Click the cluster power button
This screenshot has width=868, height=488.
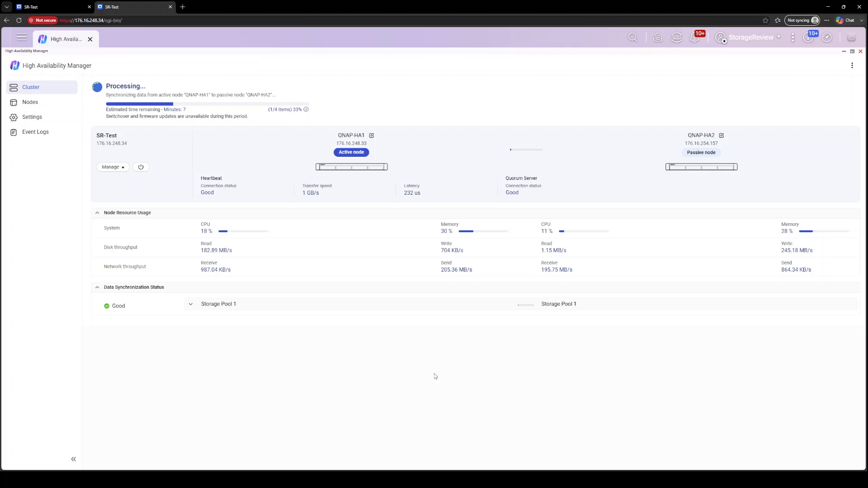tap(141, 167)
